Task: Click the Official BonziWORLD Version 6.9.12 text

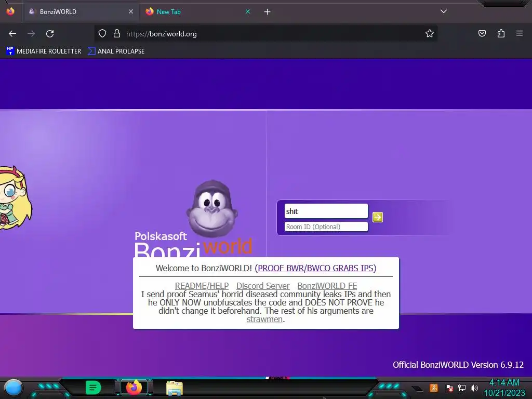Action: click(458, 365)
